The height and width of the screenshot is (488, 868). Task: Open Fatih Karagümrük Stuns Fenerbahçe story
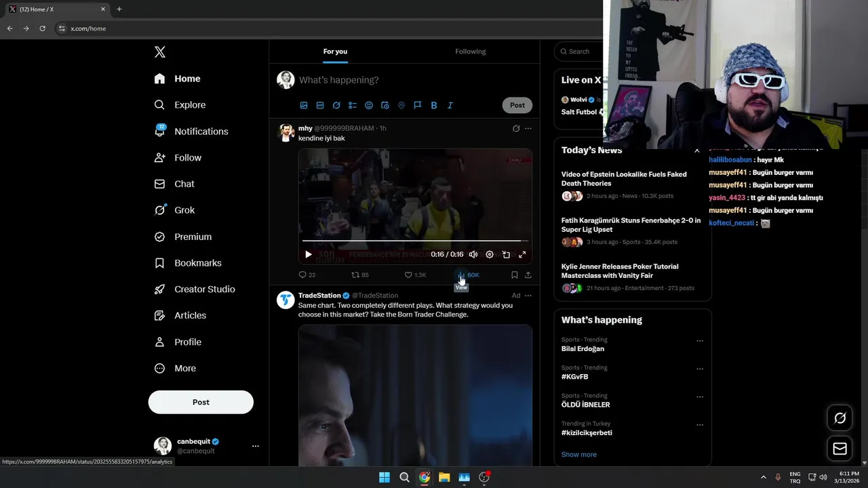[x=632, y=231]
